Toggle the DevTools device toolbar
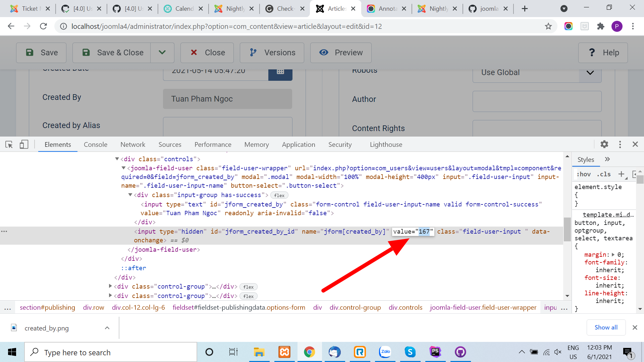 tap(24, 144)
